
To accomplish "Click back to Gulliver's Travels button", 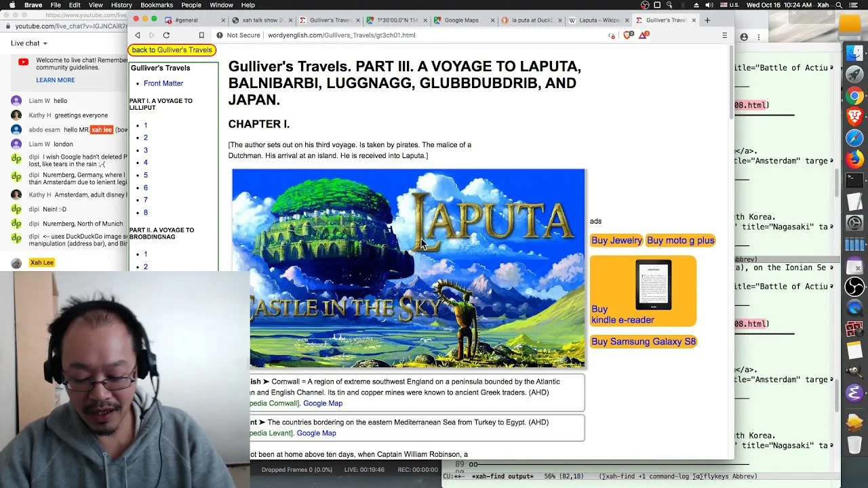I will [x=172, y=50].
